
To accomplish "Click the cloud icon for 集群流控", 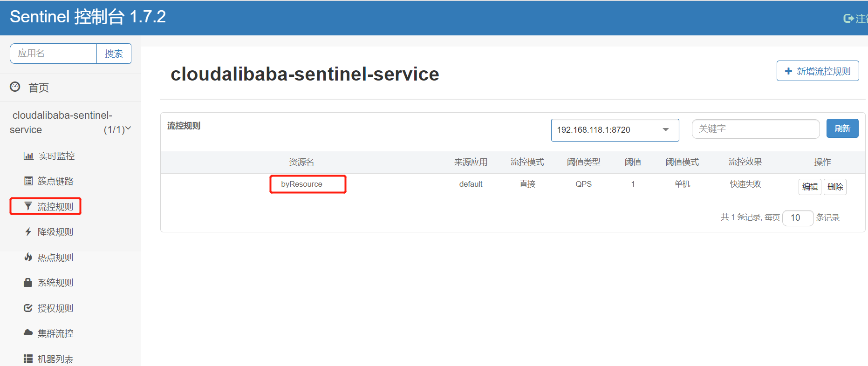I will [28, 333].
